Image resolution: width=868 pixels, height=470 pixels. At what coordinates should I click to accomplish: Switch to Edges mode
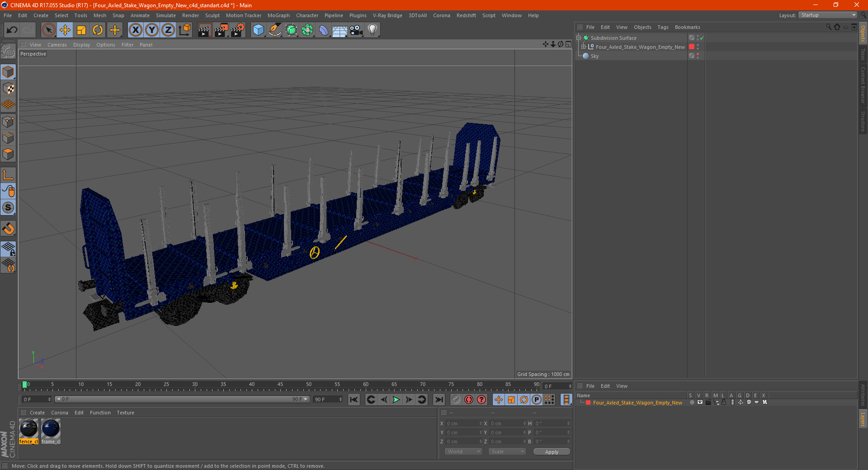tap(8, 138)
